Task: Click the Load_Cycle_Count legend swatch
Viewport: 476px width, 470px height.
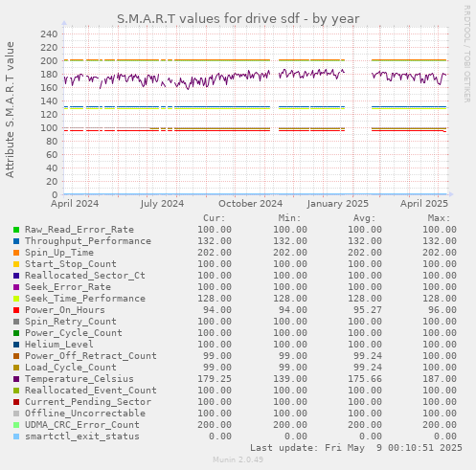Action: tap(16, 368)
